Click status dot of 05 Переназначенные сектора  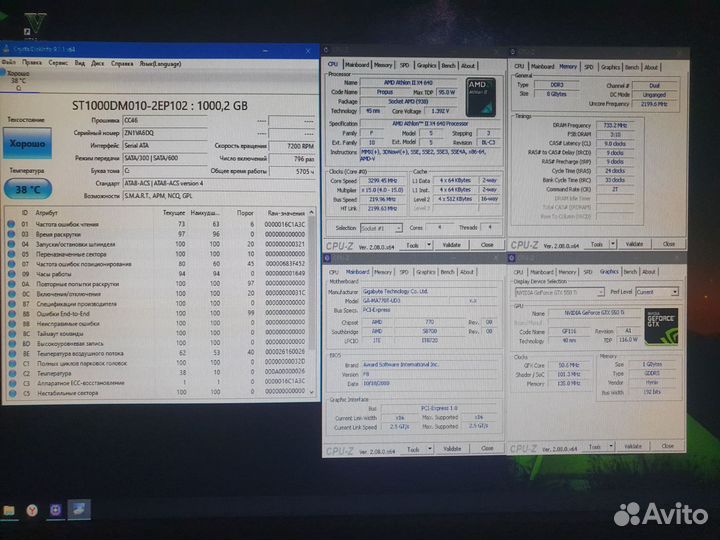click(11, 254)
